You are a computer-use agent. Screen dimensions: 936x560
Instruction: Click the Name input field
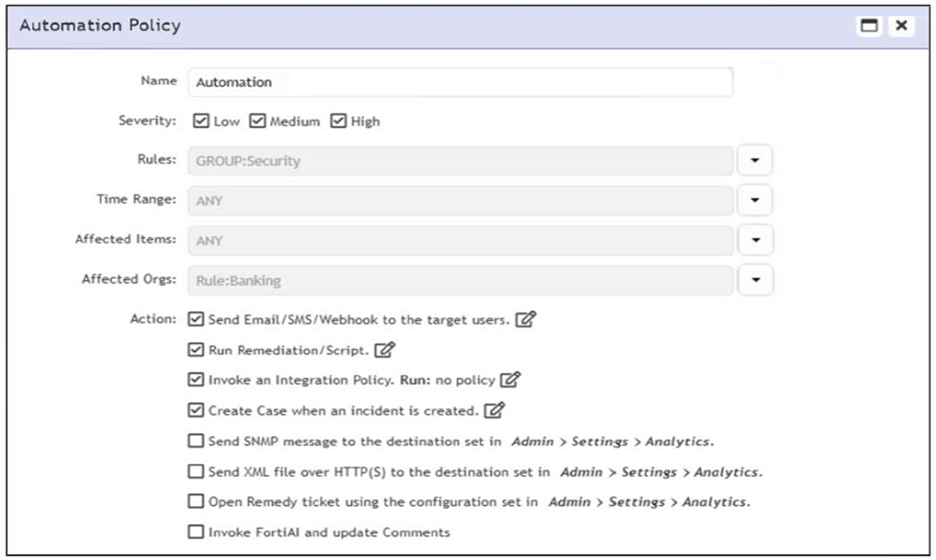pos(460,82)
